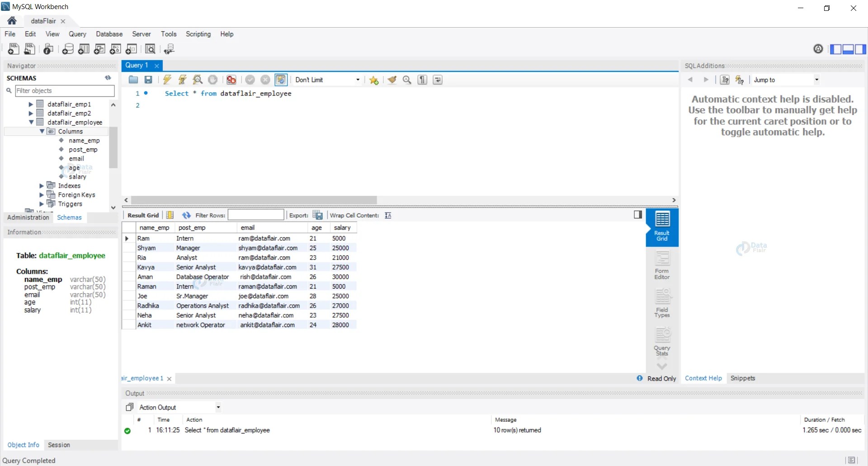
Task: Click the Filter Rows input field
Action: click(256, 215)
